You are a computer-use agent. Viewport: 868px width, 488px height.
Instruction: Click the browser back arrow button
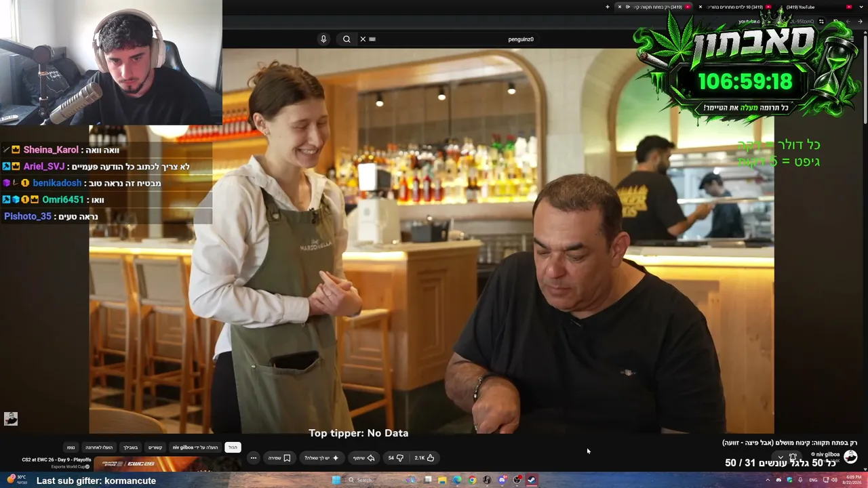[859, 22]
